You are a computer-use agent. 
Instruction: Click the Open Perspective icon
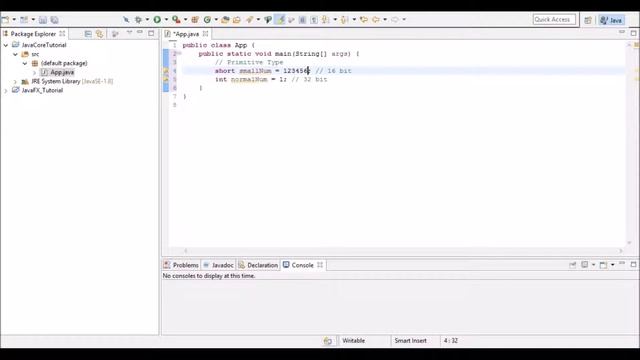point(588,20)
